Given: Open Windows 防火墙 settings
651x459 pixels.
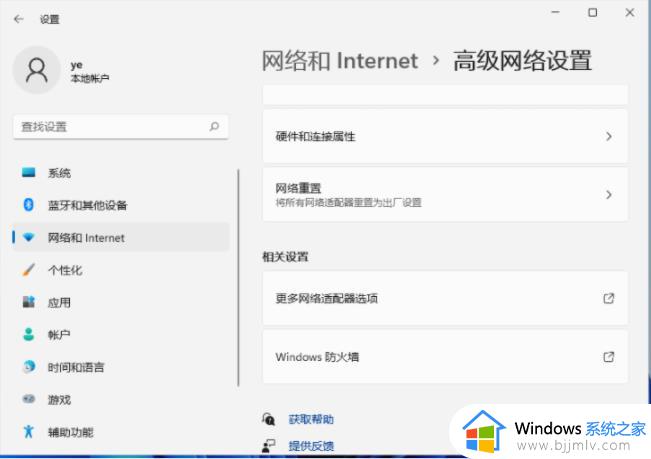Looking at the screenshot, I should point(445,357).
